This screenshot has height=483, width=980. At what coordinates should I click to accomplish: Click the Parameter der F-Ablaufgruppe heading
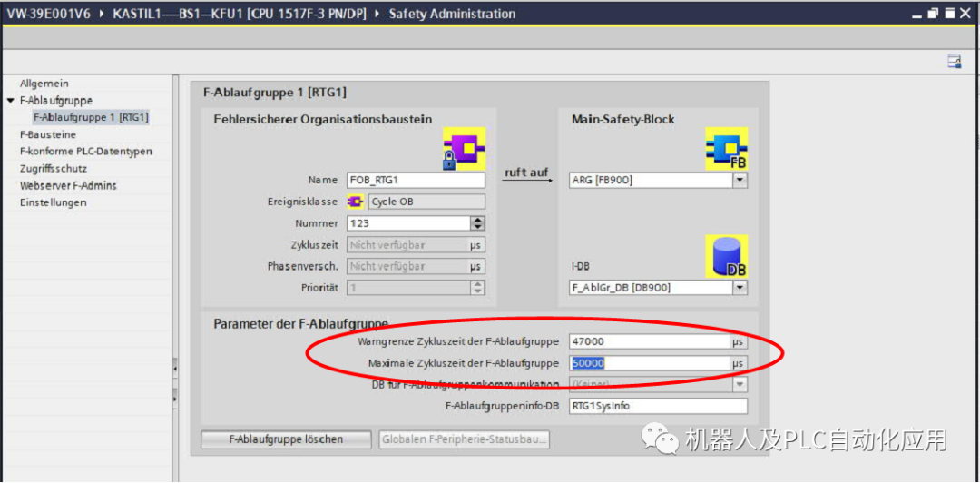pos(300,323)
